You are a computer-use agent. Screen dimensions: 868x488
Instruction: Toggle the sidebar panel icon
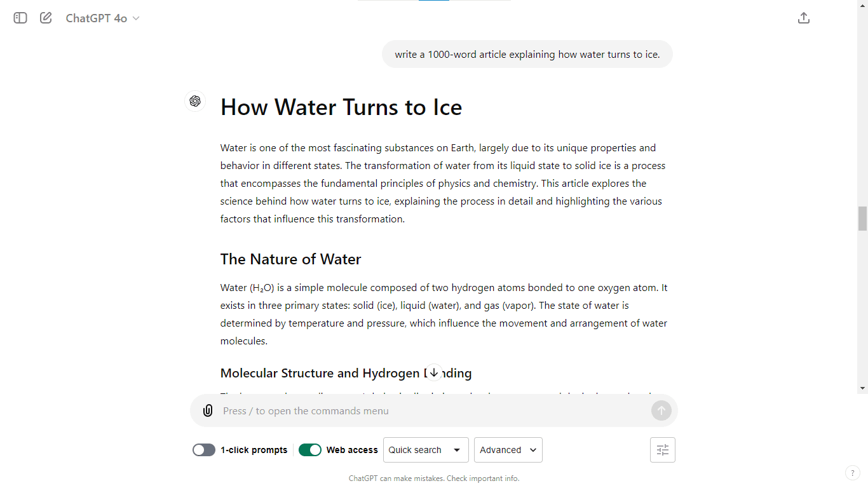(20, 18)
